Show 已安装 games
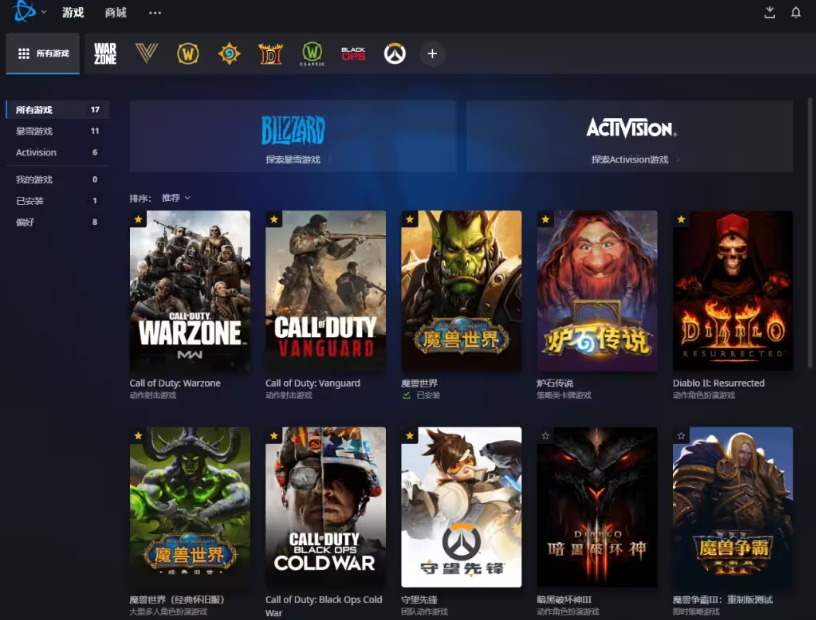The width and height of the screenshot is (816, 620). 57,200
